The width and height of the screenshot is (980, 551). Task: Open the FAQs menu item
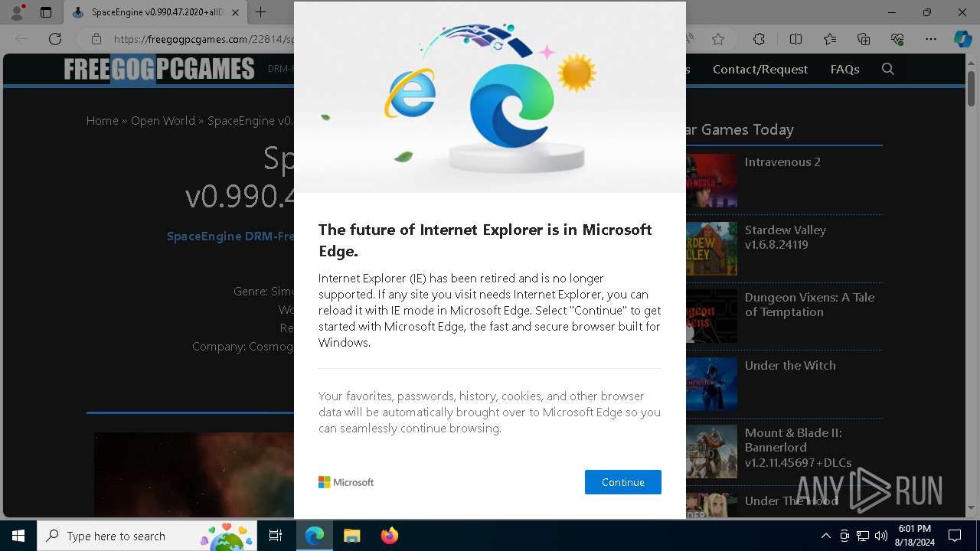coord(844,69)
